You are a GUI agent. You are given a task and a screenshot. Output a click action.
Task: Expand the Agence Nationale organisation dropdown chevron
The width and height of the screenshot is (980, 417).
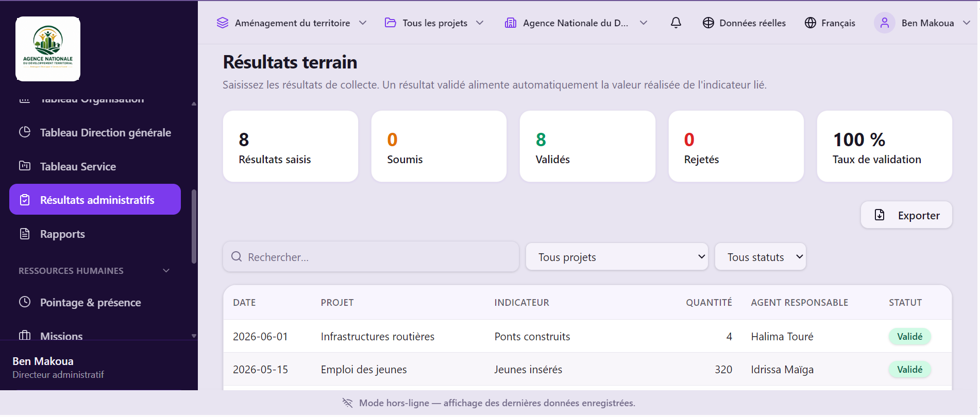(644, 23)
